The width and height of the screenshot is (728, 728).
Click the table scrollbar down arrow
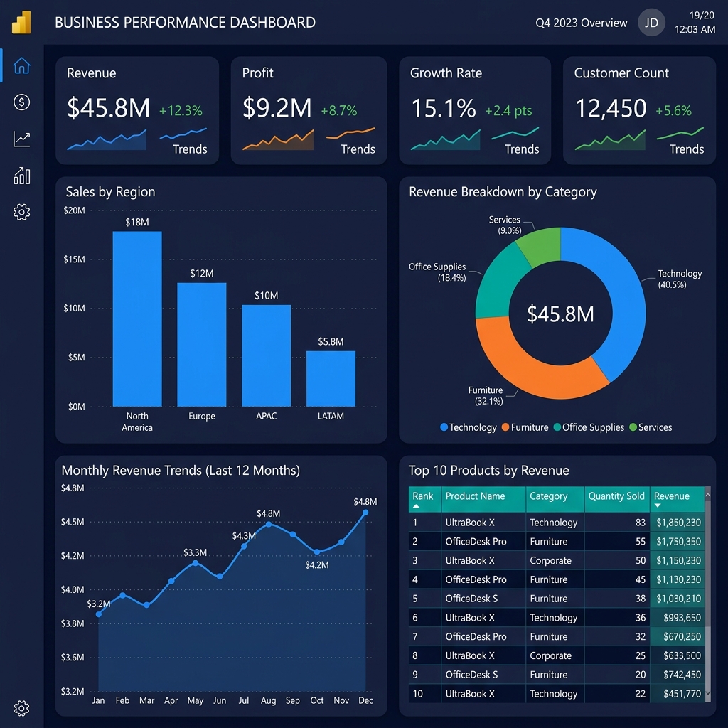coord(708,693)
